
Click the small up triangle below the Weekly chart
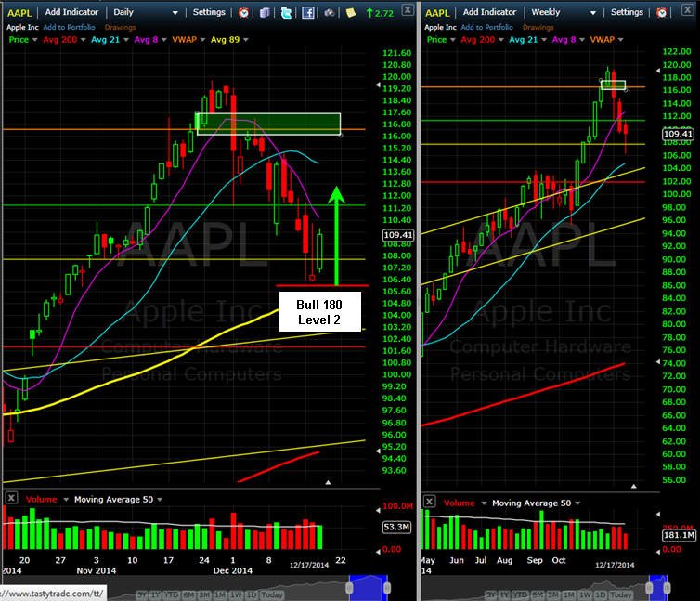[634, 486]
